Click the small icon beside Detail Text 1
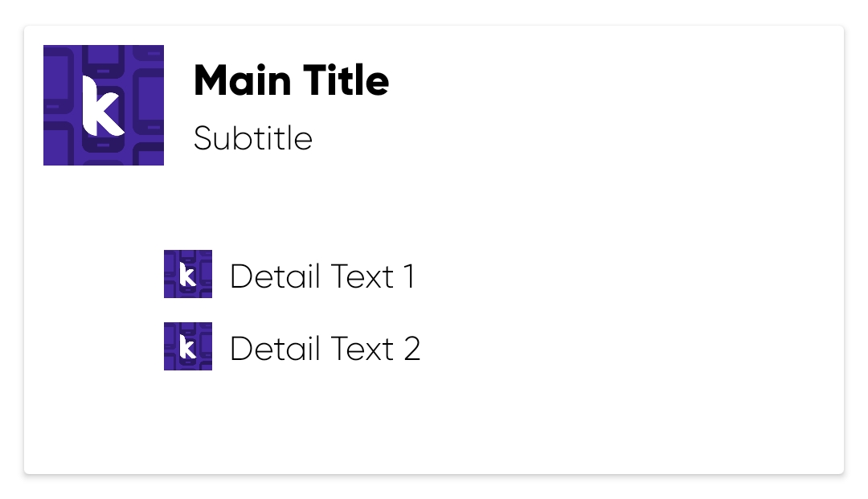 [188, 274]
